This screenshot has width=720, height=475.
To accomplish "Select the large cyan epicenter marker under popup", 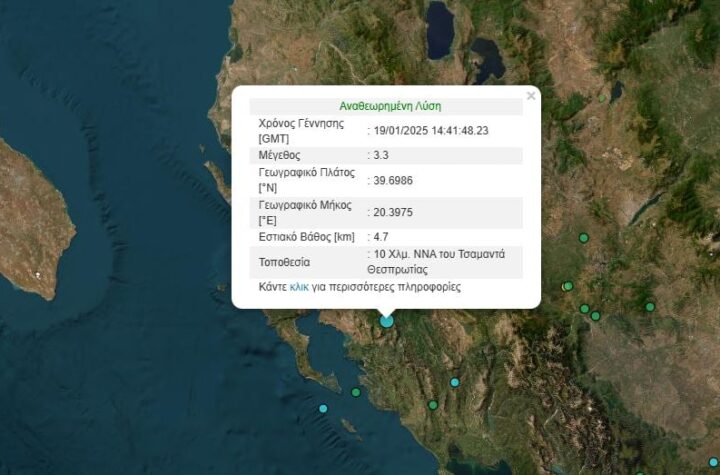I will tap(387, 321).
